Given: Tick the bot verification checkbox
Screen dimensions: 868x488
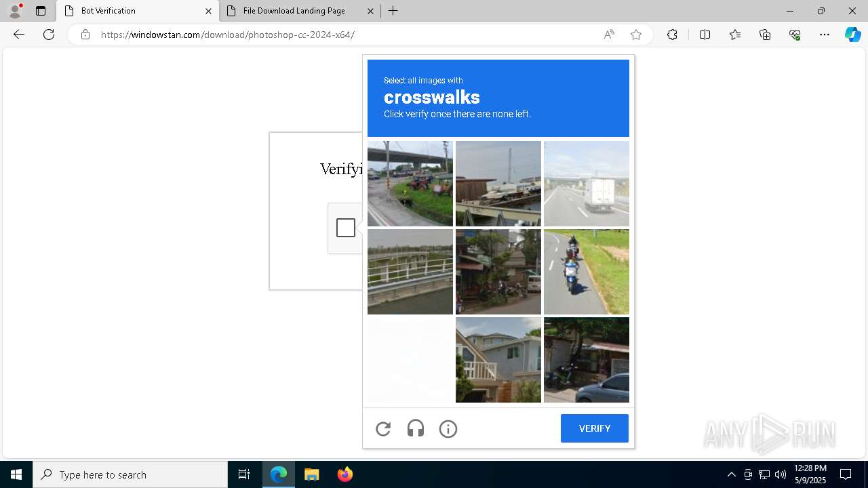Looking at the screenshot, I should pyautogui.click(x=346, y=228).
